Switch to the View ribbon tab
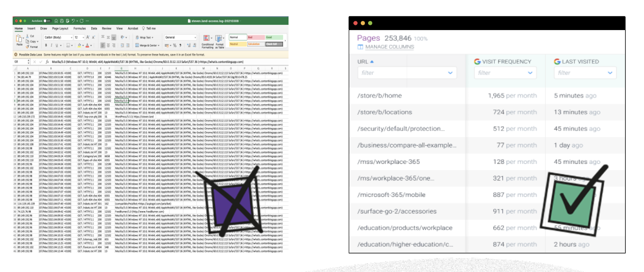Image resolution: width=644 pixels, height=272 pixels. [x=119, y=29]
